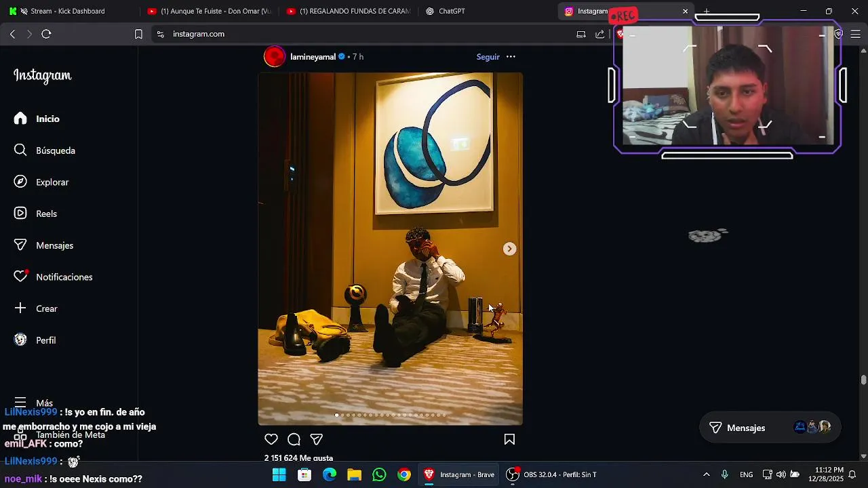The image size is (868, 488).
Task: View site information icon beside the URL
Action: 160,34
